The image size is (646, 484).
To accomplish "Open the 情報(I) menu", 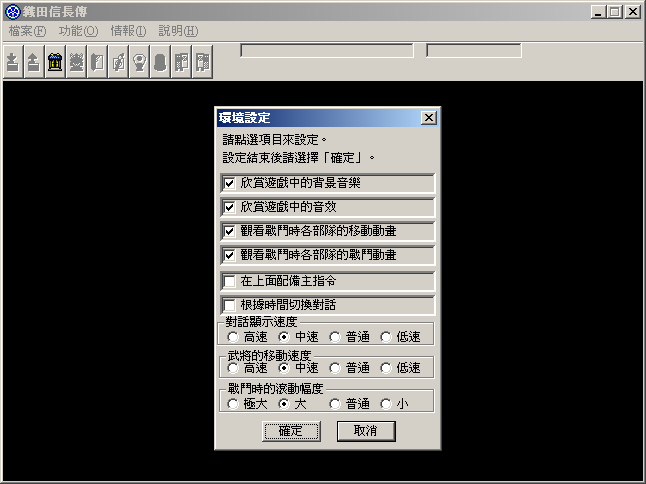I will pos(128,31).
